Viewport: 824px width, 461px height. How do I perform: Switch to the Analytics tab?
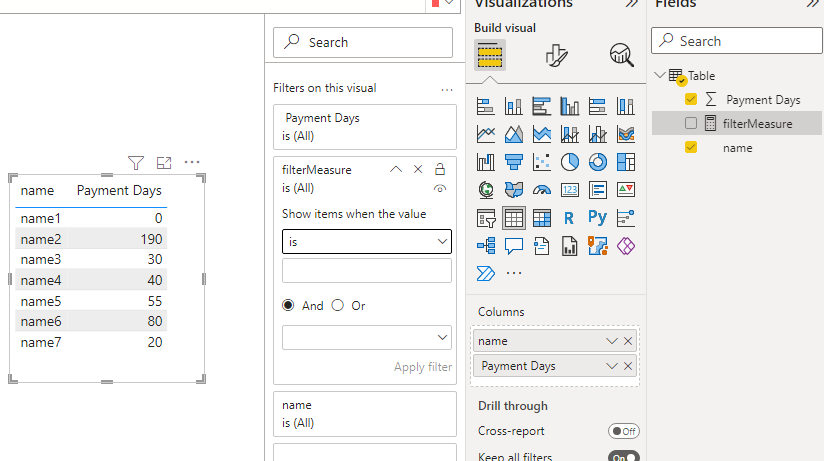622,55
